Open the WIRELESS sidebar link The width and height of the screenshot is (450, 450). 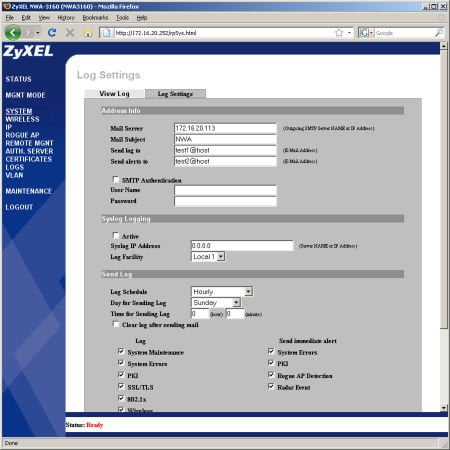[22, 119]
